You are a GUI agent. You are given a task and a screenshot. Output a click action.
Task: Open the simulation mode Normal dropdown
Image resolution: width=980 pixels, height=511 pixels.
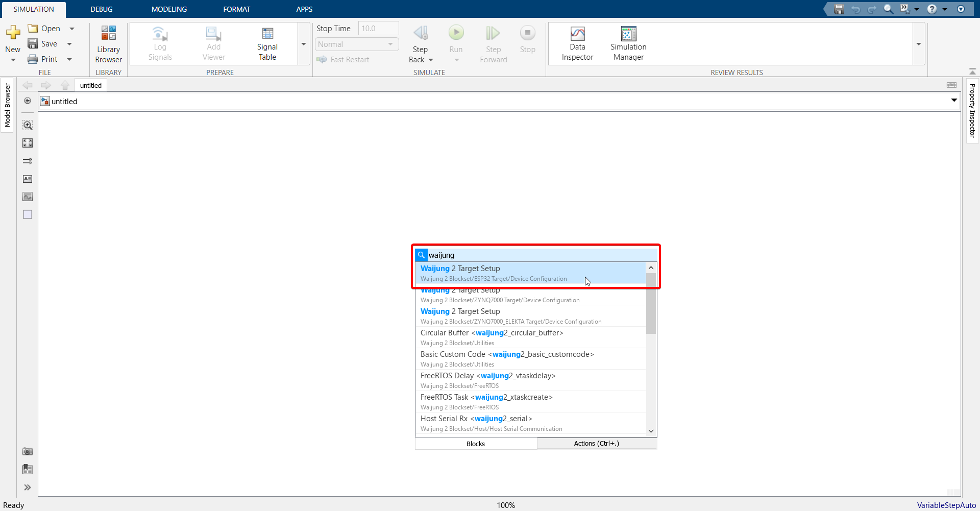point(356,44)
